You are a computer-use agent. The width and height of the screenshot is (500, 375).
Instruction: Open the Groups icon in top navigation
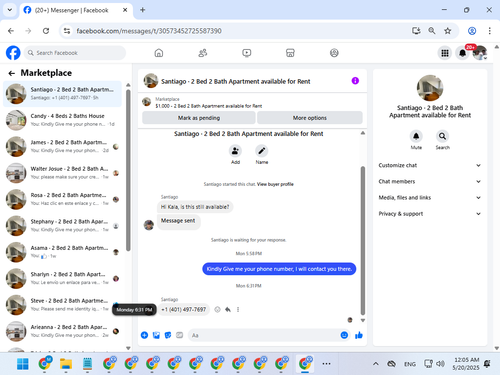coord(334,53)
